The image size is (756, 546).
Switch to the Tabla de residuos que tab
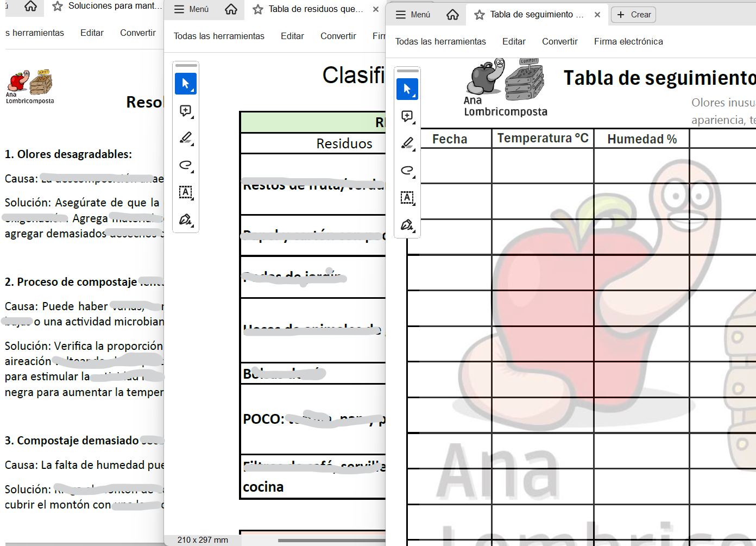[x=316, y=9]
